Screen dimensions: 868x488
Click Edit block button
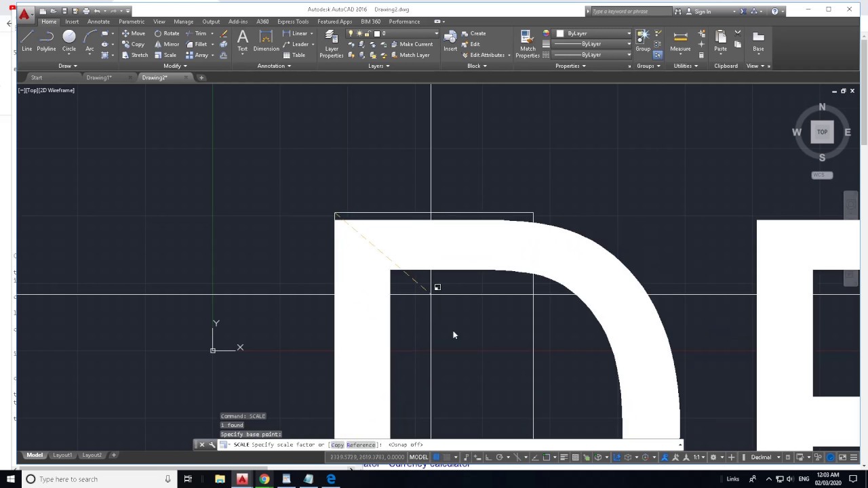click(x=471, y=44)
